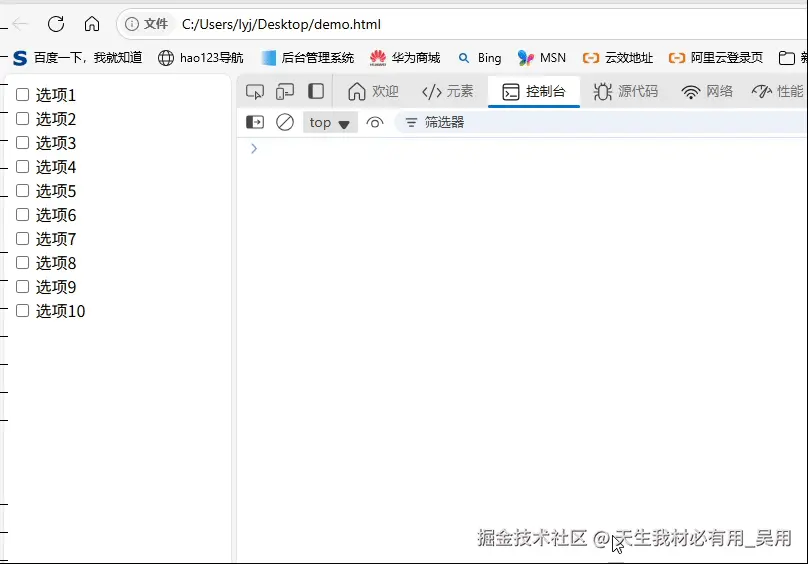Open the 百度一下，我就知道 bookmark
The height and width of the screenshot is (564, 808).
tap(77, 58)
